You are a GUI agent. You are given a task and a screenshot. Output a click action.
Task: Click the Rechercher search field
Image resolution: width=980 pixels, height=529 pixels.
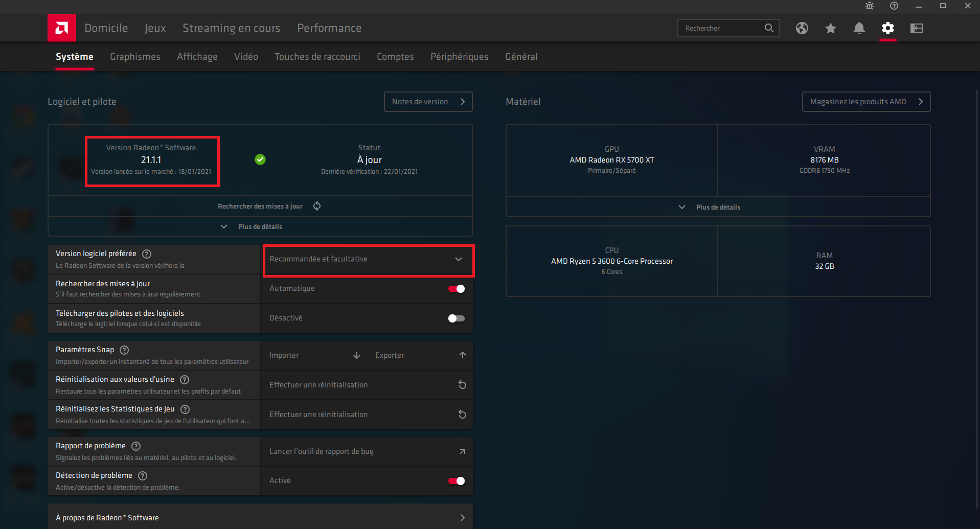click(721, 28)
